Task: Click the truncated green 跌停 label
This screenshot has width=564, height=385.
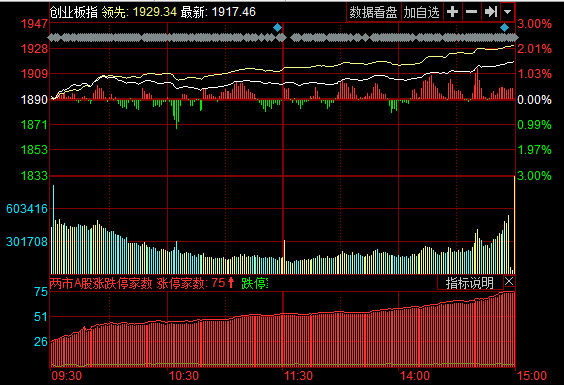Action: pyautogui.click(x=255, y=284)
